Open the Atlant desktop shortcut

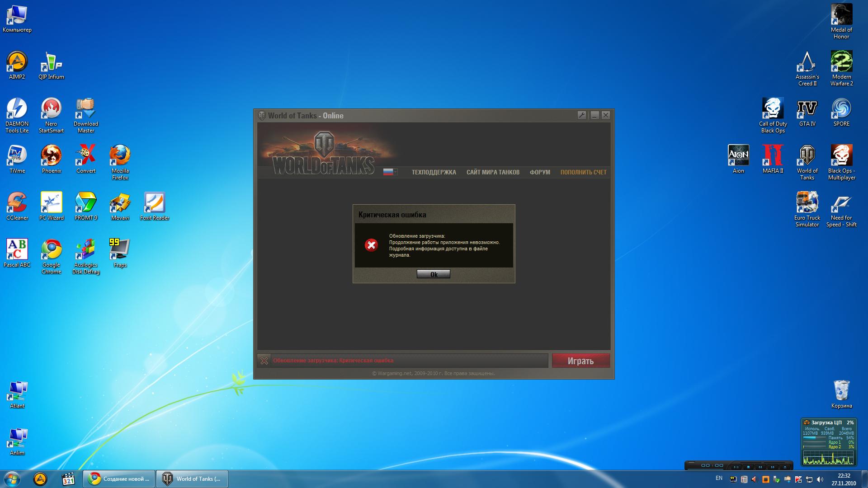coord(17,394)
